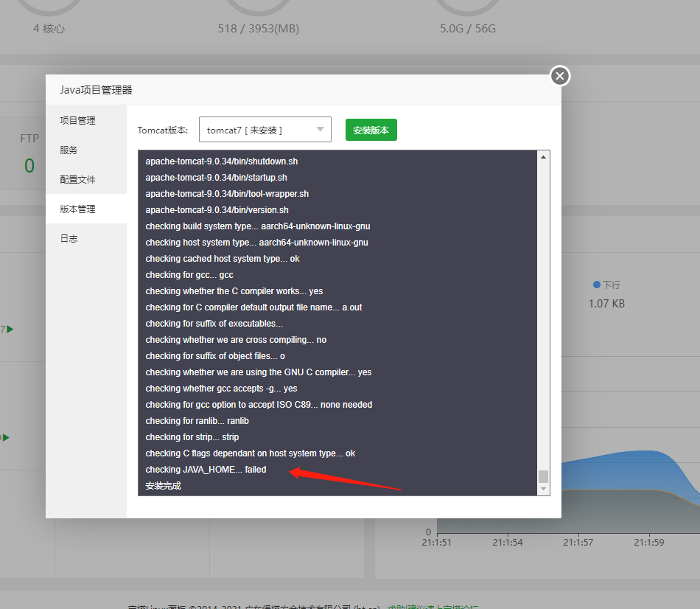
Task: Click the '518 / 3953(MB)' memory value
Action: [259, 29]
